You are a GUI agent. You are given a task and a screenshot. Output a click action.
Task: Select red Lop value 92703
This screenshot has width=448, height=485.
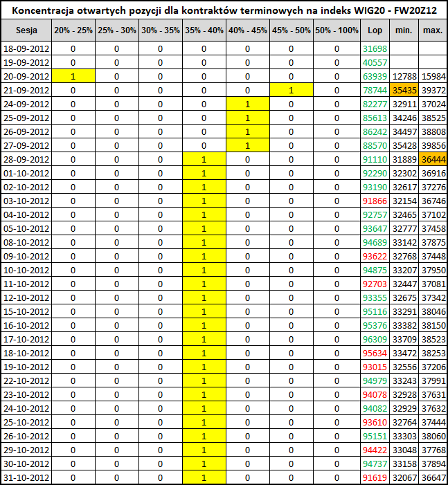375,284
